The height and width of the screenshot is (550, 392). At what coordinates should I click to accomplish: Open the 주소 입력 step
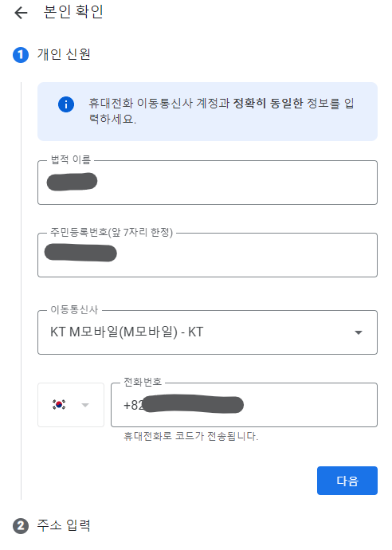point(64,525)
